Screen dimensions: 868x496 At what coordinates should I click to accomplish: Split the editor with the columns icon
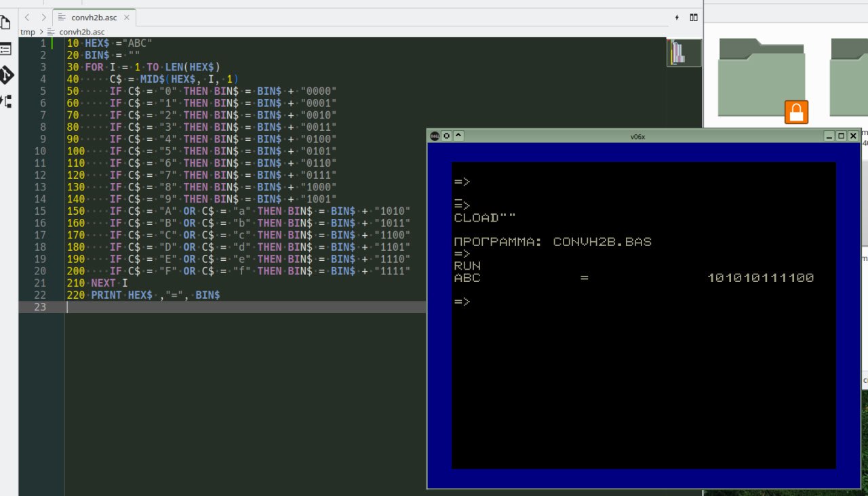coord(694,17)
